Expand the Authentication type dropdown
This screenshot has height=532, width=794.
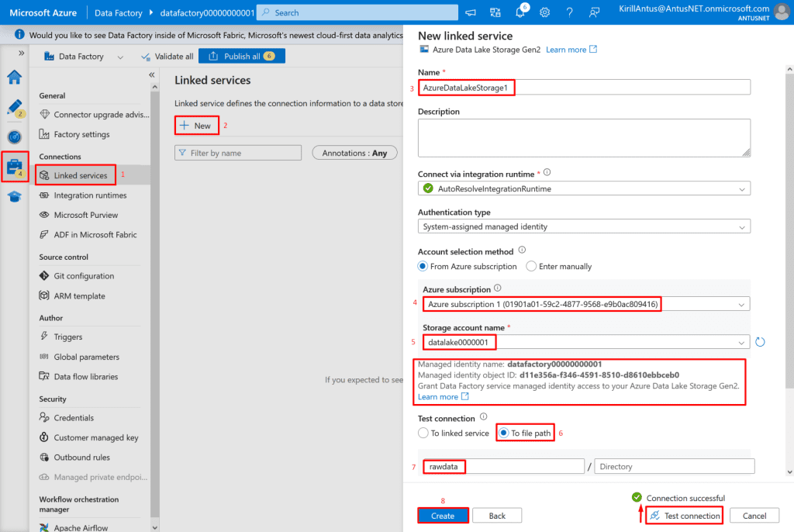pos(584,226)
